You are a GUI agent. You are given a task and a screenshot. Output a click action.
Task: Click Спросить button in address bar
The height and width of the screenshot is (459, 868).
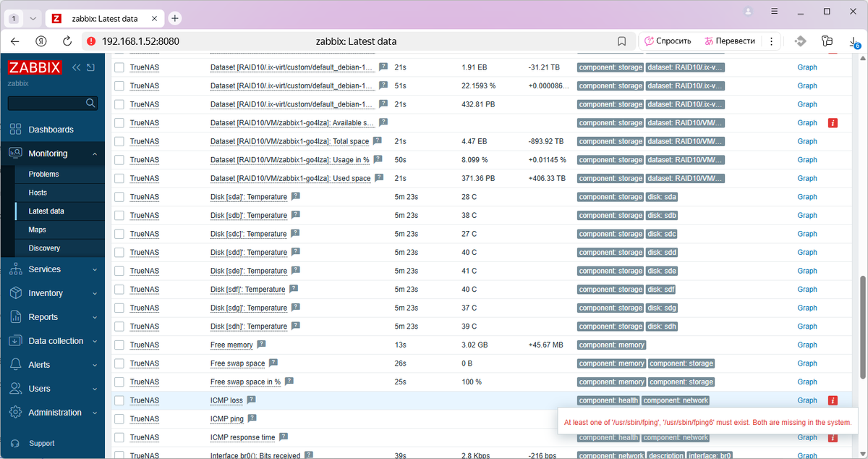[668, 41]
